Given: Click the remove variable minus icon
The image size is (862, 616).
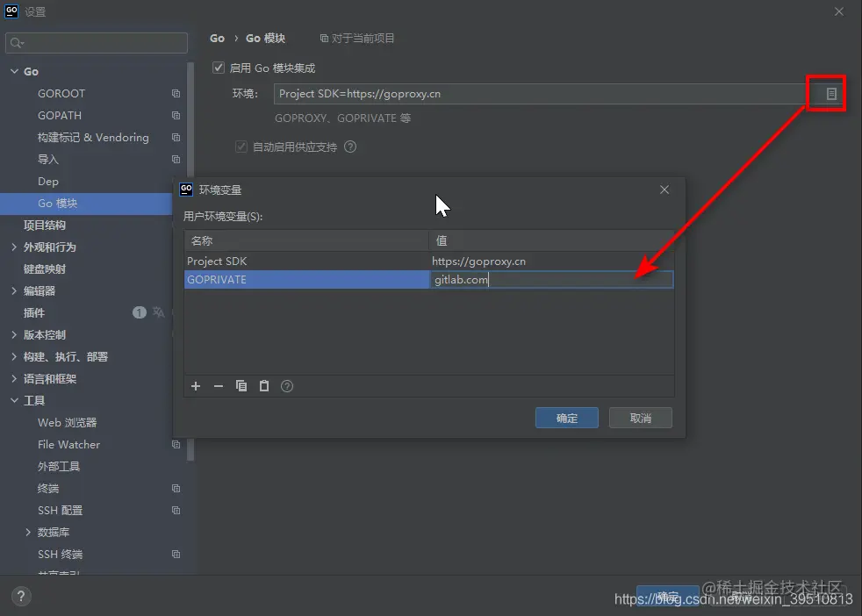Looking at the screenshot, I should pyautogui.click(x=219, y=386).
